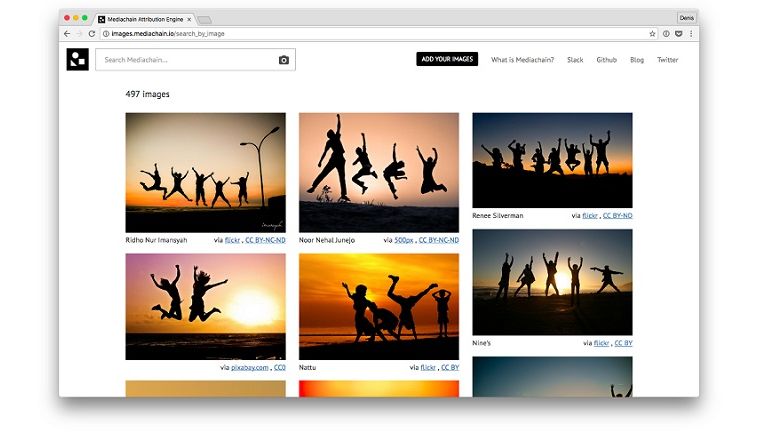The image size is (777, 437).
Task: Click CC BY-NC-ND license under Noor Nehal Junejo
Action: 439,240
